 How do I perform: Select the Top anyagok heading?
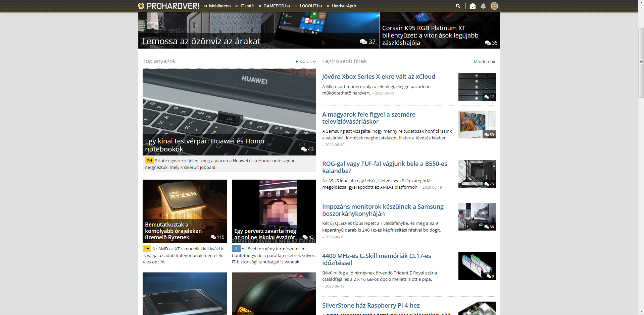[159, 61]
